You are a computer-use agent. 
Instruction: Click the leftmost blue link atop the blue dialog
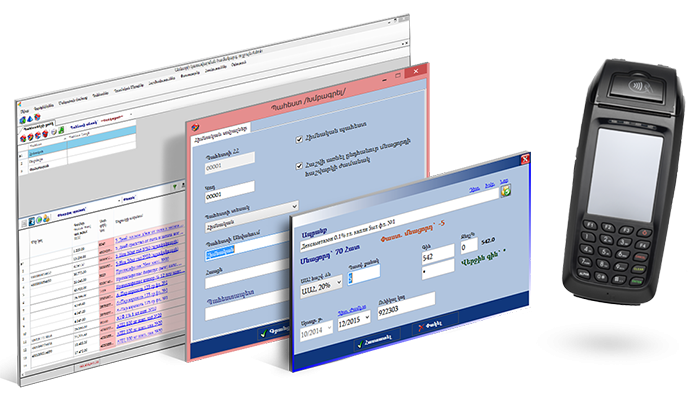(x=474, y=189)
